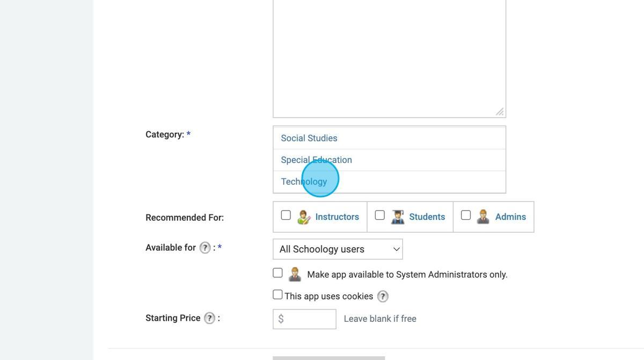
Task: Check This app uses cookies
Action: pyautogui.click(x=277, y=294)
